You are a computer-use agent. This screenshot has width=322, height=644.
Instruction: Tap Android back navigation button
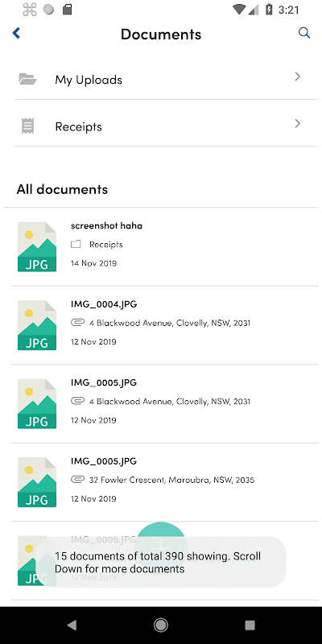72,625
